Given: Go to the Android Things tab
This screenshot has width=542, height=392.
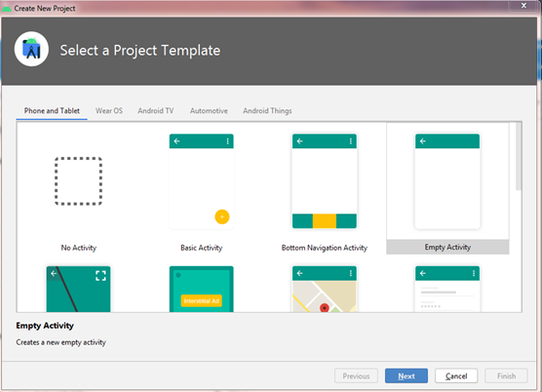Looking at the screenshot, I should 267,111.
